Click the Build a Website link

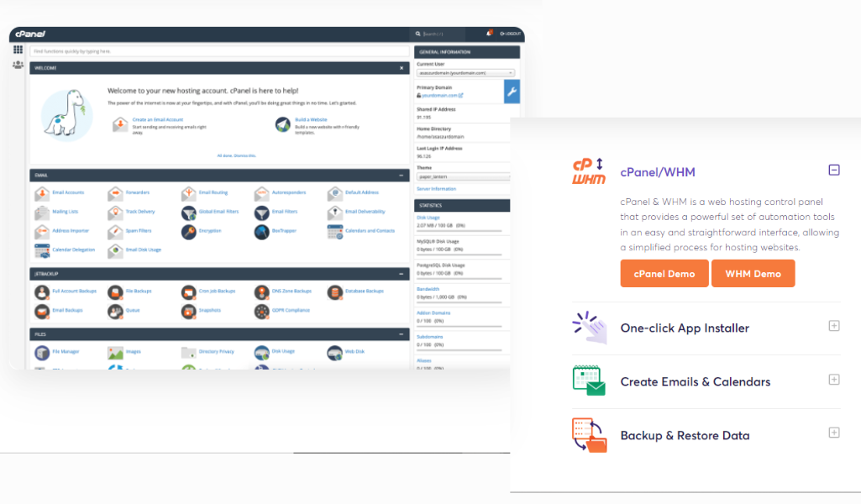pos(311,119)
